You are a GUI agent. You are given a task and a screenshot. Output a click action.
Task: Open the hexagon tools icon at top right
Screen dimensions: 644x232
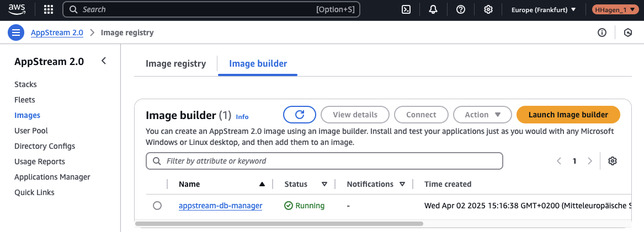[627, 33]
